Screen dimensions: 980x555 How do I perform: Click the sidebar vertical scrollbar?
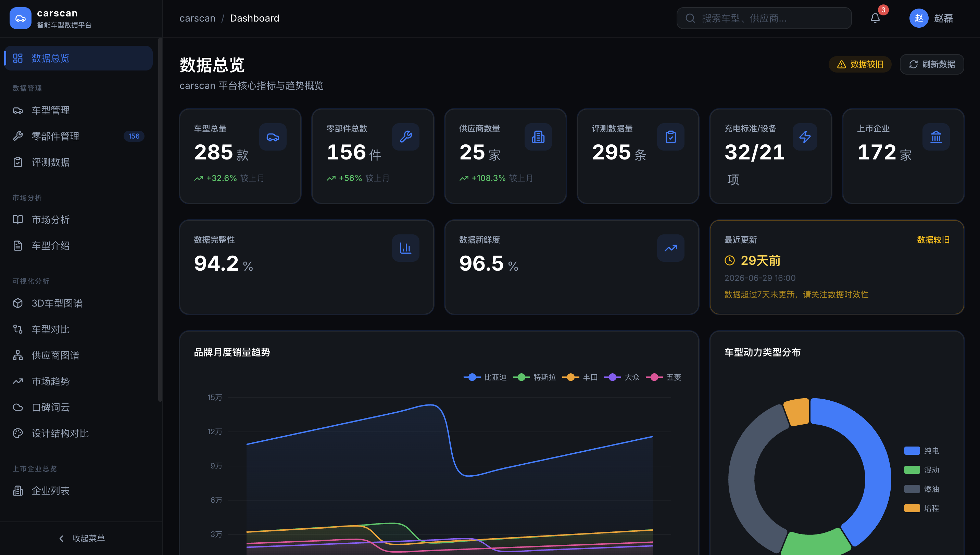coord(160,219)
